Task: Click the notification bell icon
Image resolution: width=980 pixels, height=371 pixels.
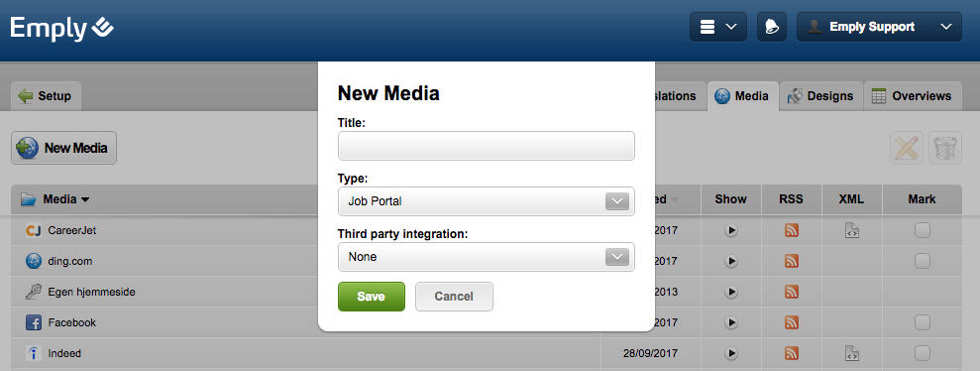Action: pyautogui.click(x=771, y=27)
